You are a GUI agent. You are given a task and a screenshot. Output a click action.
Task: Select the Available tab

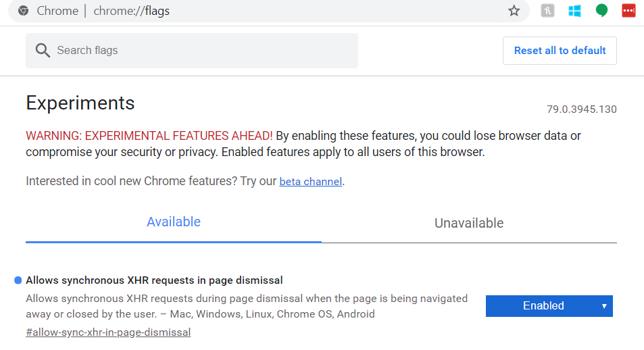174,222
